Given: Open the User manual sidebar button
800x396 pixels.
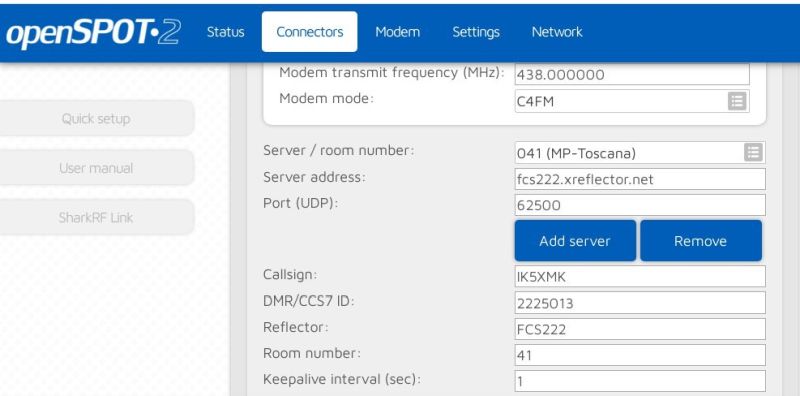Looking at the screenshot, I should (95, 168).
